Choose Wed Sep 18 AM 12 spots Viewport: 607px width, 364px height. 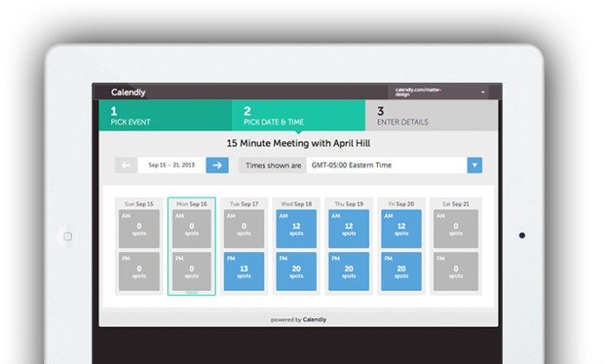[297, 229]
